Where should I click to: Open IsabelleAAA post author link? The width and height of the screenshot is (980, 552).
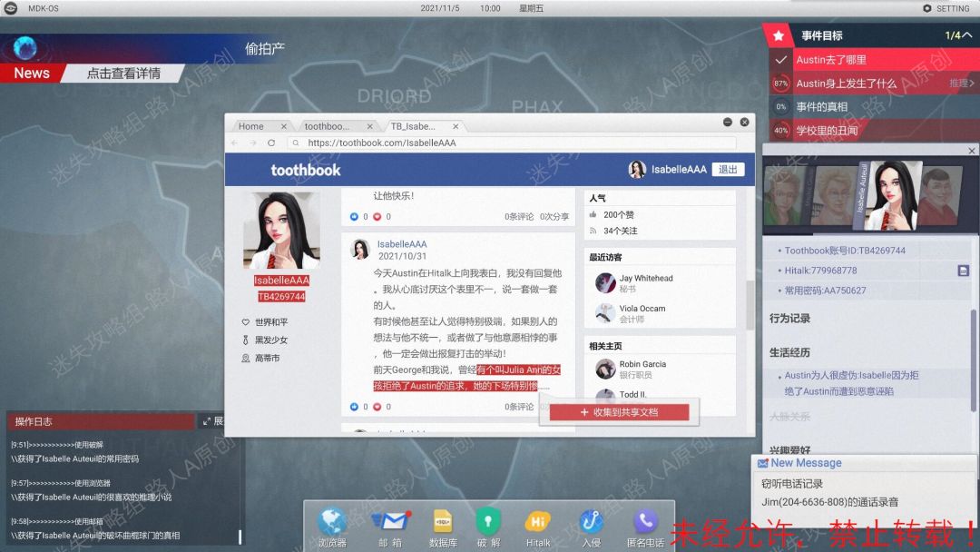pyautogui.click(x=402, y=244)
